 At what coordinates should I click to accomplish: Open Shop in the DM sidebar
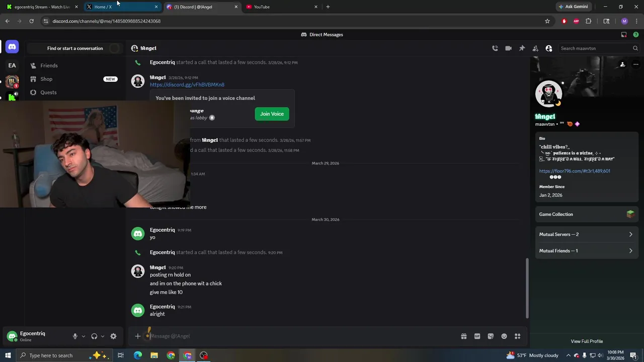click(75, 79)
